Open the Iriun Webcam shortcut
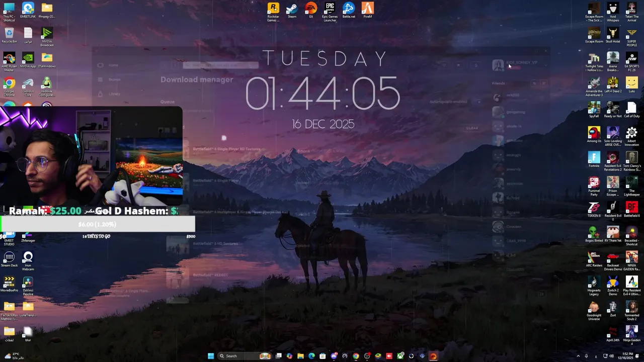Image resolution: width=644 pixels, height=362 pixels. pyautogui.click(x=28, y=261)
